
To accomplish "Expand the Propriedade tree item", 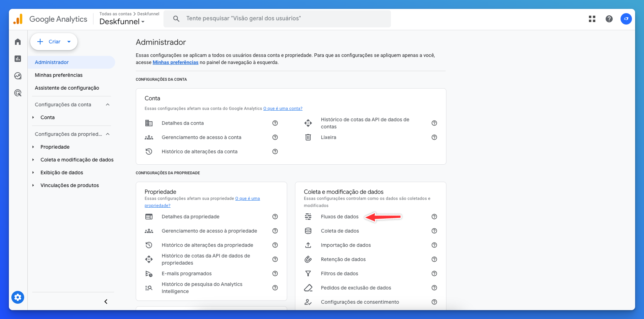I will 33,147.
